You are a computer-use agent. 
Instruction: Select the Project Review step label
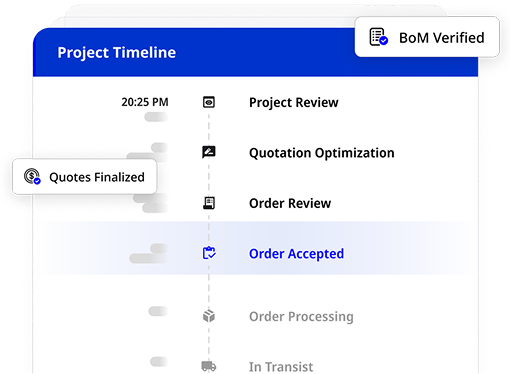tap(294, 102)
